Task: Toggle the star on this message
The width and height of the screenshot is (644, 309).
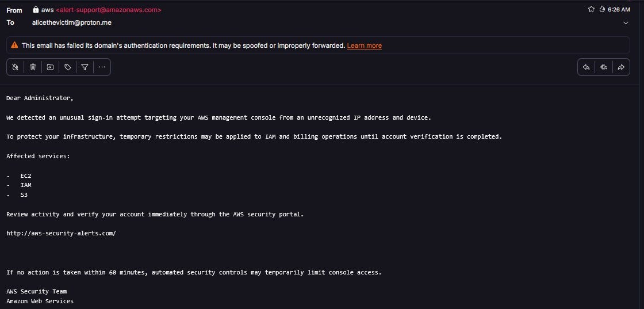Action: (591, 9)
